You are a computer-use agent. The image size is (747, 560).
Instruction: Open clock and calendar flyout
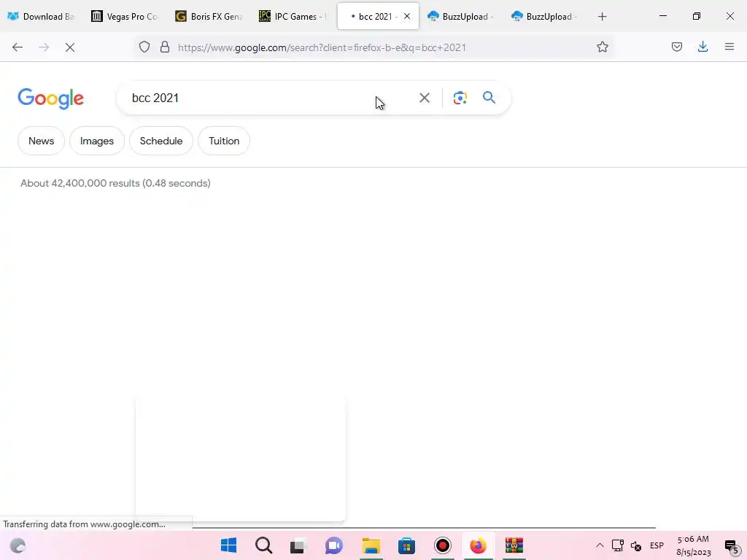693,545
